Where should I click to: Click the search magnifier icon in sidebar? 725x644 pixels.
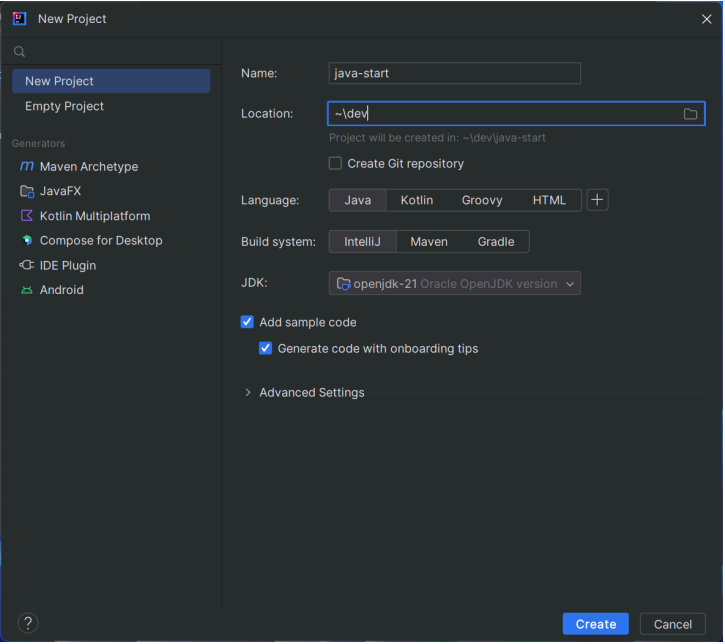coord(19,51)
